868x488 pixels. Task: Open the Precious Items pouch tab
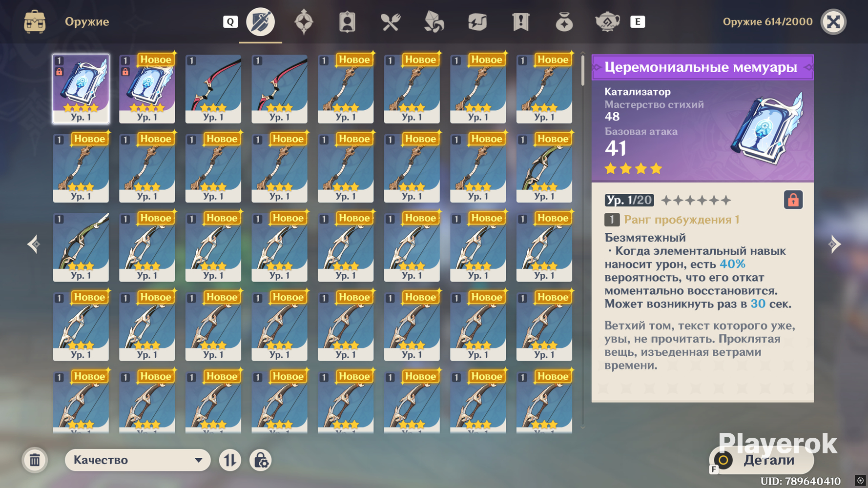click(x=564, y=22)
